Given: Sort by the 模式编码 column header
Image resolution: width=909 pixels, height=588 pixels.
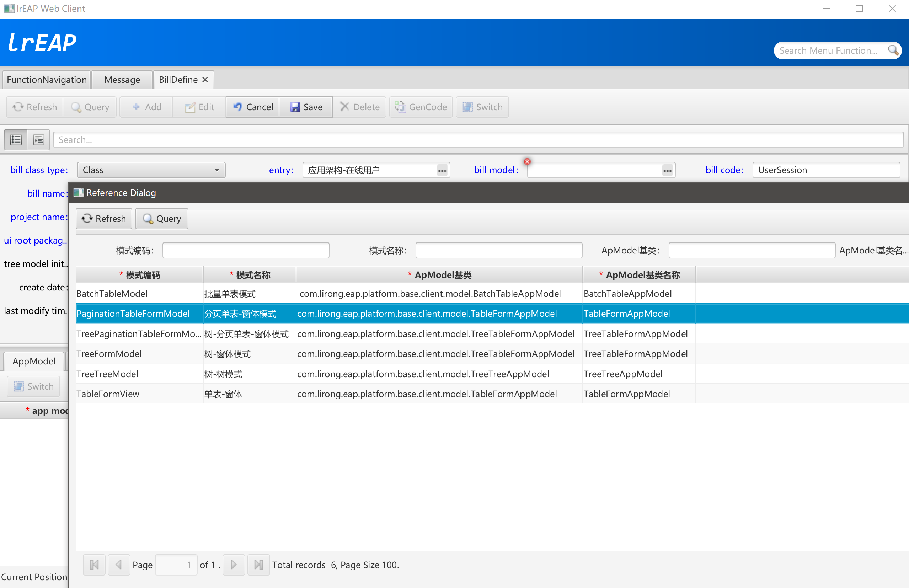Looking at the screenshot, I should [x=139, y=275].
